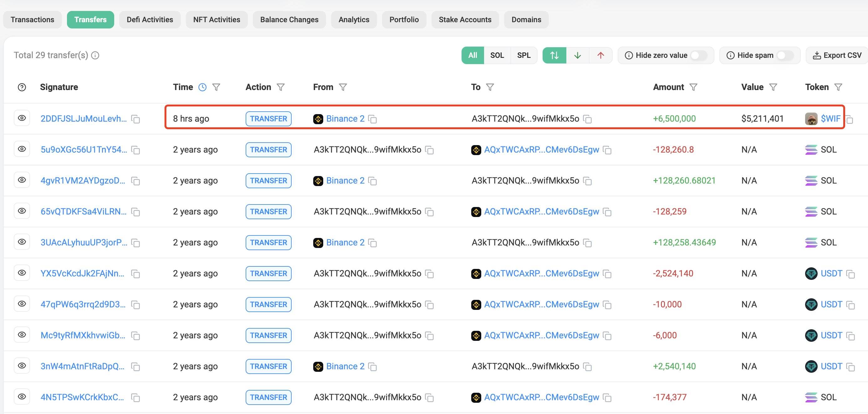This screenshot has height=414, width=868.
Task: Click the info icon beside total transfers
Action: [x=95, y=55]
